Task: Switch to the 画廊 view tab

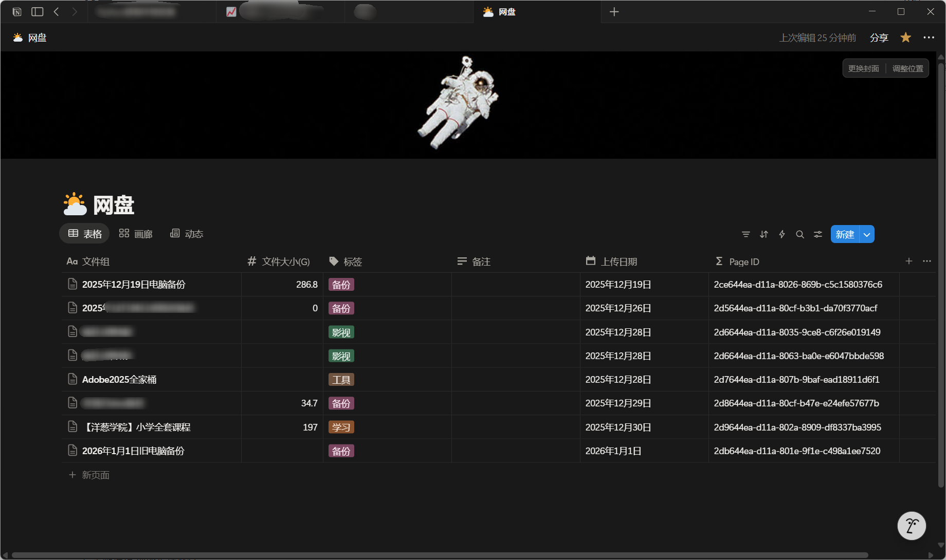Action: click(136, 234)
